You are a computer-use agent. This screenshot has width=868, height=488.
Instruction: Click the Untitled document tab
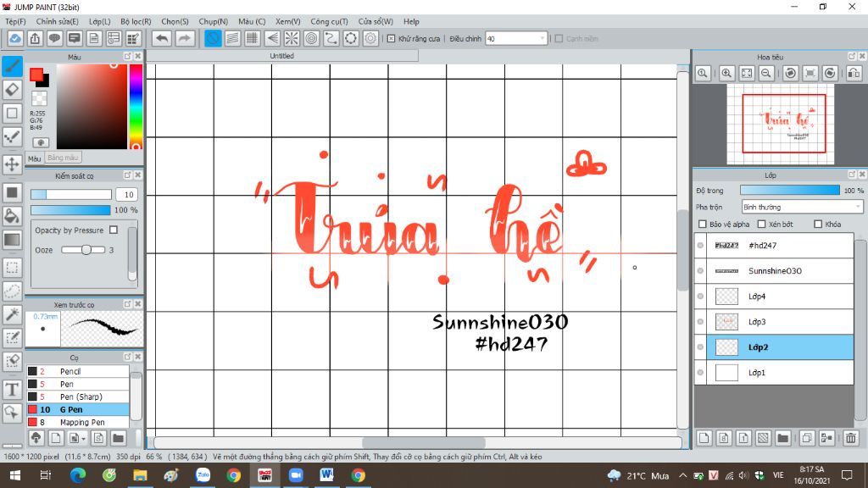[281, 56]
